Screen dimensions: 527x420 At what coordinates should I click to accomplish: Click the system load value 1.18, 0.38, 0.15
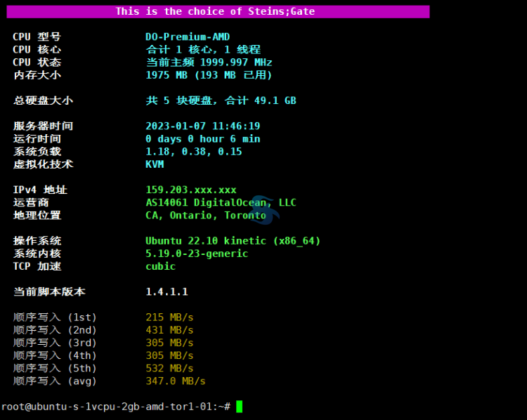193,152
